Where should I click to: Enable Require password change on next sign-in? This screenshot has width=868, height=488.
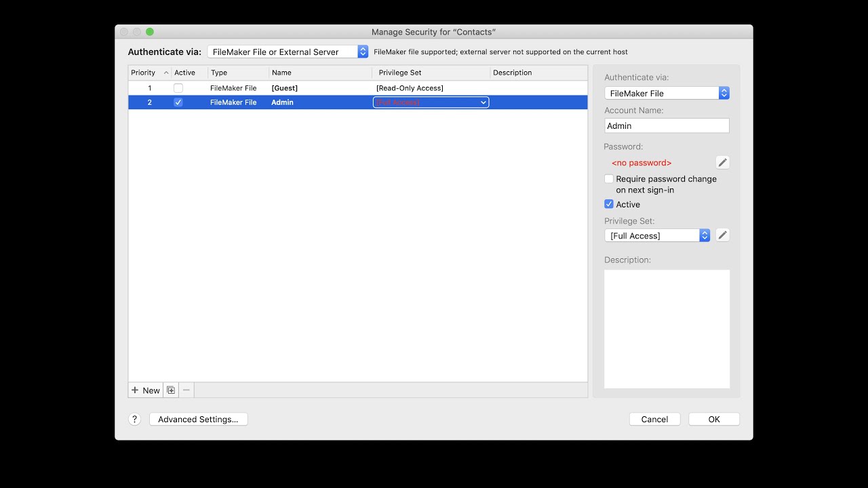pyautogui.click(x=609, y=179)
